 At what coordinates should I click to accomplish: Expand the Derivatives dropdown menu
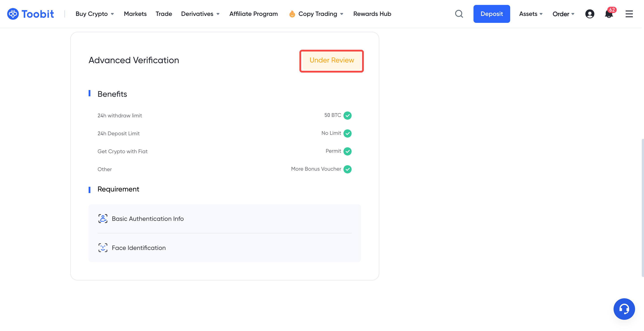tap(200, 14)
